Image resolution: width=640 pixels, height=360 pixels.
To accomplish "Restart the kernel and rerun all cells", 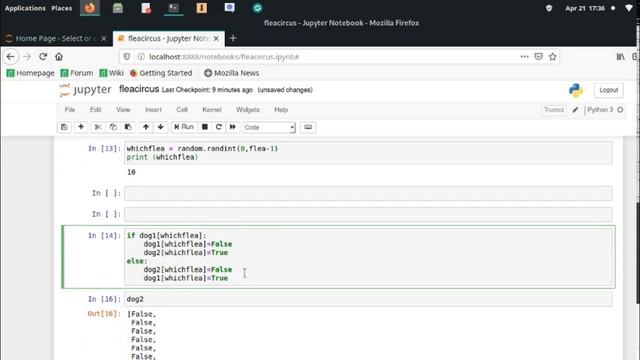I will click(x=233, y=127).
